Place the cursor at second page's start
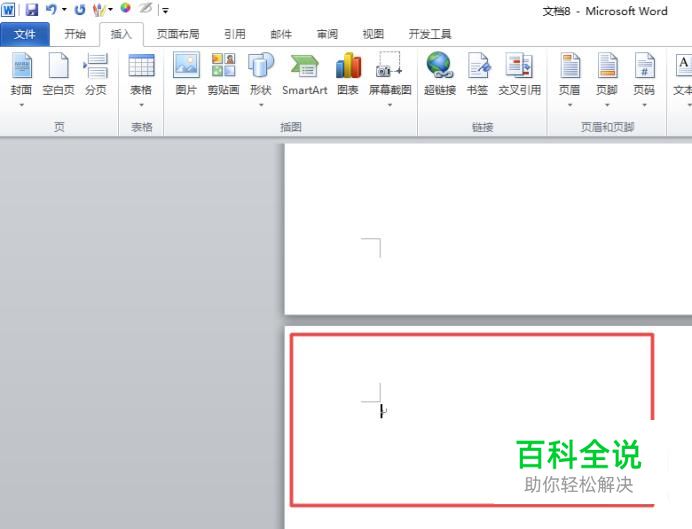This screenshot has width=692, height=529. pyautogui.click(x=381, y=411)
